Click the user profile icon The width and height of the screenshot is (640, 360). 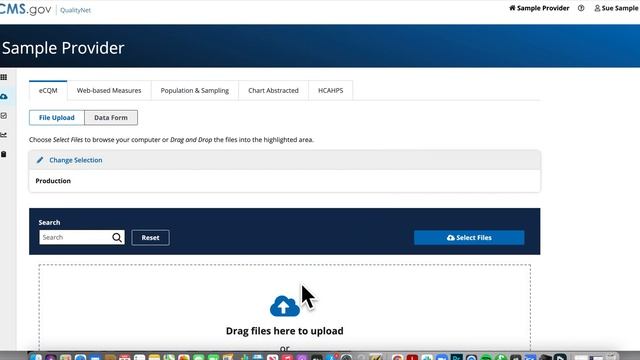pos(597,8)
